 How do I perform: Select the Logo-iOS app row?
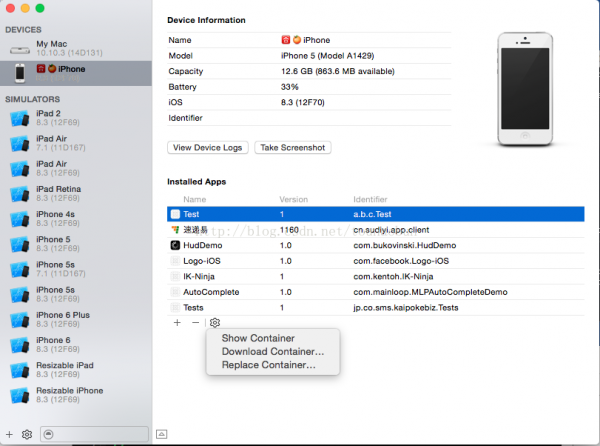point(376,261)
